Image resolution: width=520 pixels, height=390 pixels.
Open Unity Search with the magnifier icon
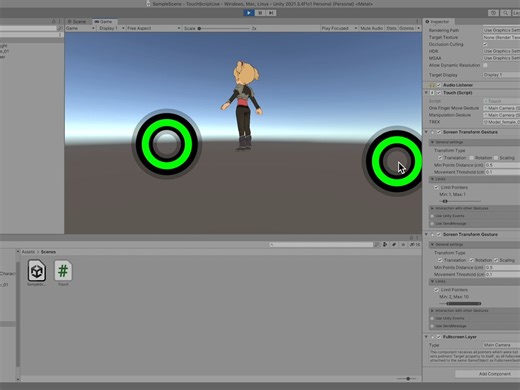click(x=505, y=13)
